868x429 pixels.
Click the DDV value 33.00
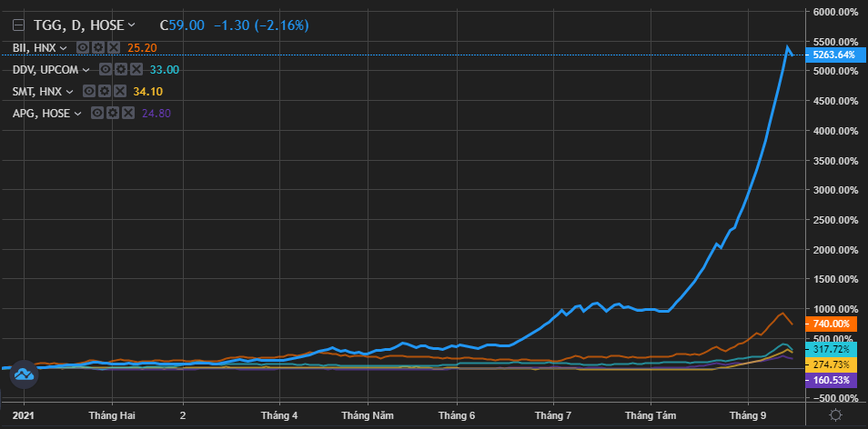point(165,70)
